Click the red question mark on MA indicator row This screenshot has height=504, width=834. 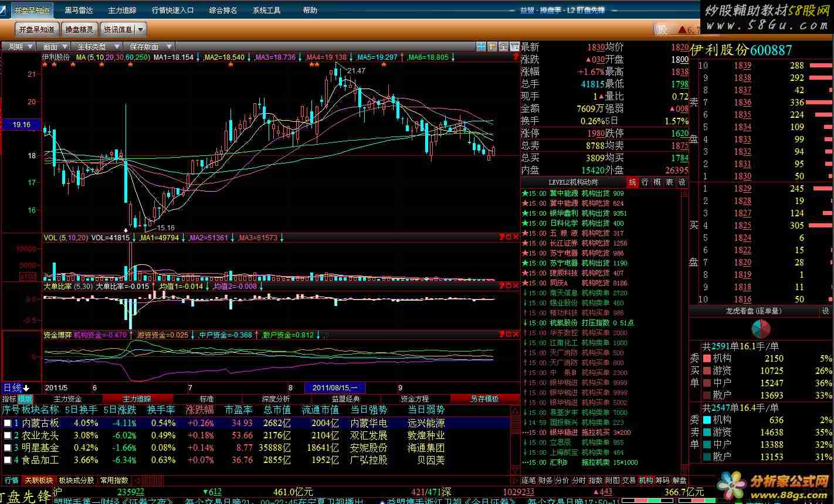point(516,57)
